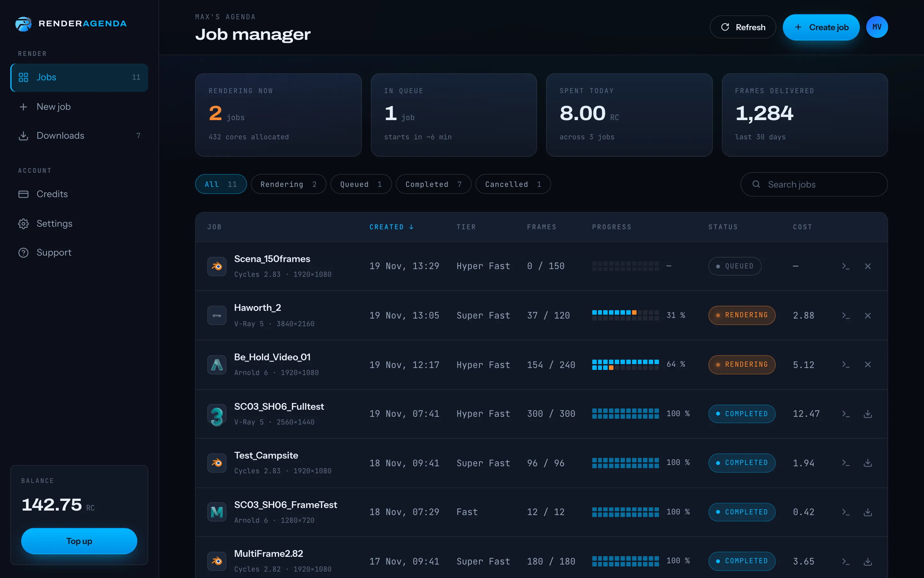Cancel the Haworth_2 job with X icon

868,315
